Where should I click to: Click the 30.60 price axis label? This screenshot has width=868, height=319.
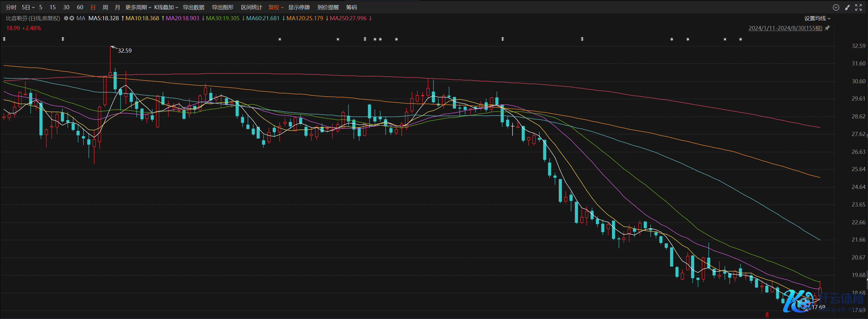(858, 82)
